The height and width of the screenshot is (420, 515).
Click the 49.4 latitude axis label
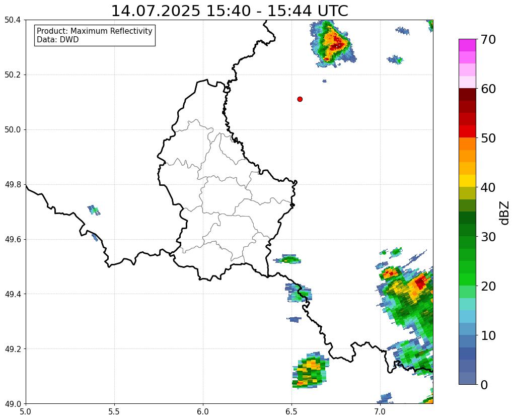[x=13, y=294]
